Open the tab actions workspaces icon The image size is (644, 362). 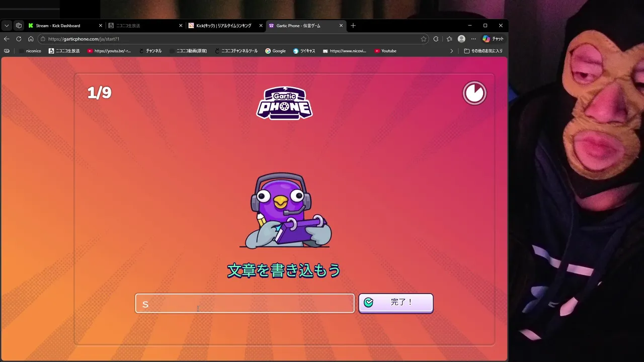coord(19,26)
